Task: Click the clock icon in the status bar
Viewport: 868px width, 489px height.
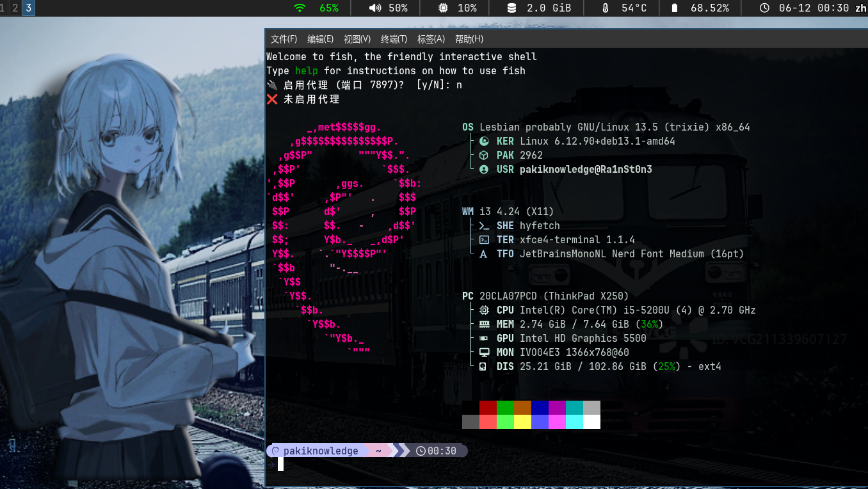Action: point(764,8)
